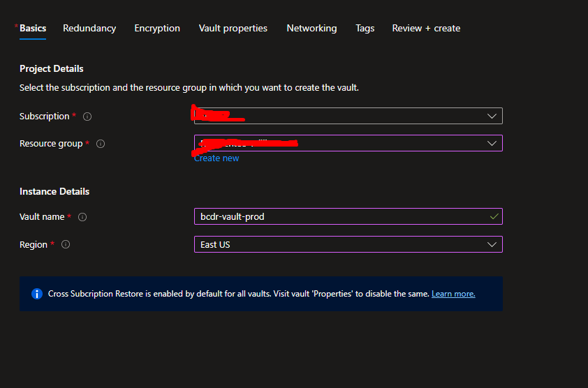588x388 pixels.
Task: Click the info icon beside Vault name
Action: [82, 217]
